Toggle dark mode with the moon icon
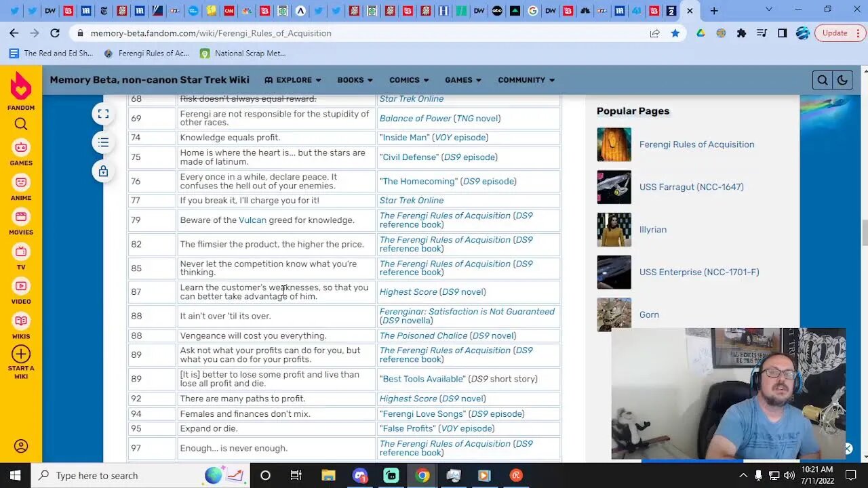 coord(842,80)
